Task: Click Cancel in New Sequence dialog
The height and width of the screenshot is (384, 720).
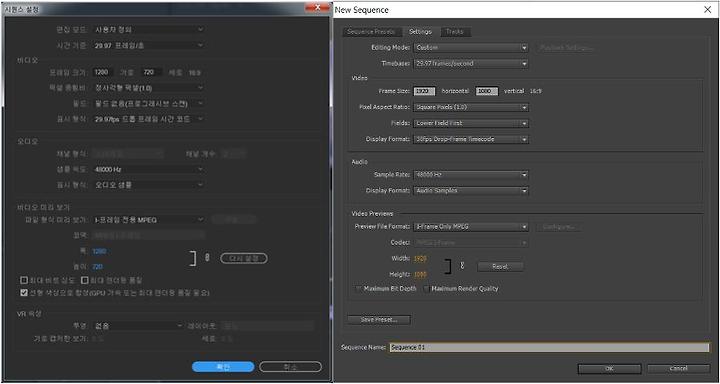Action: [679, 368]
